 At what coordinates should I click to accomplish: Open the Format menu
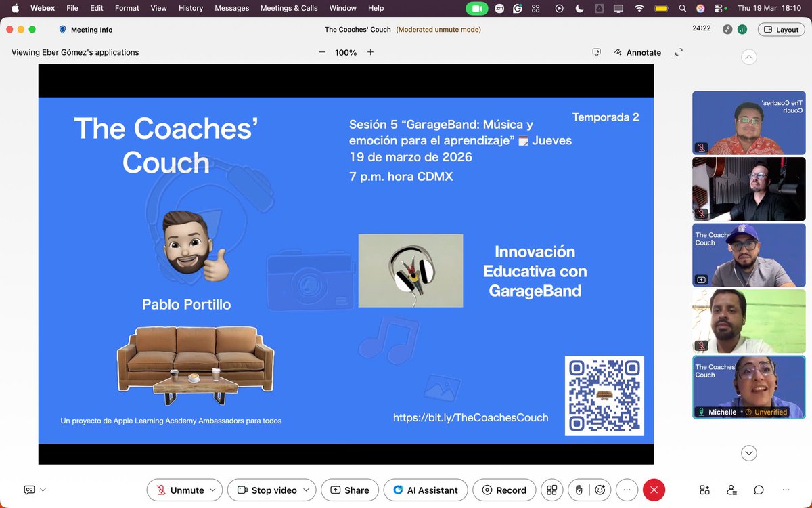(x=127, y=8)
